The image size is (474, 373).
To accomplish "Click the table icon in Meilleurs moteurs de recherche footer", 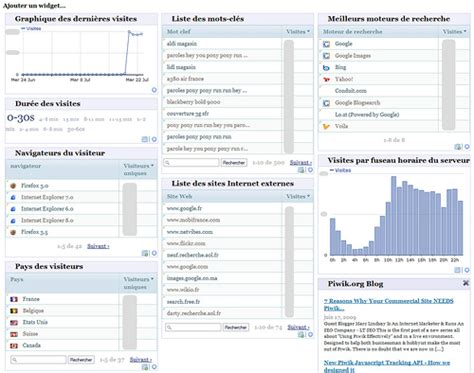I will tap(458, 147).
